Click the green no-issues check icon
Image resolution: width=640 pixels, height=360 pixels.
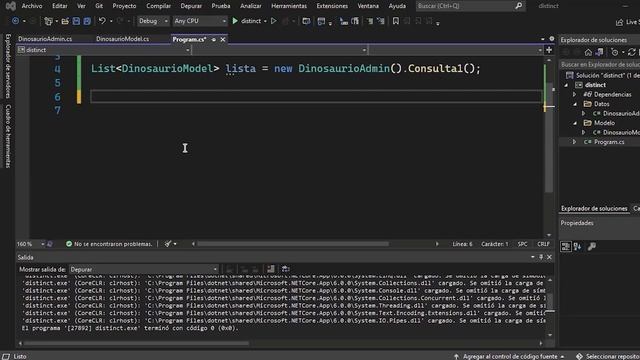[x=69, y=244]
